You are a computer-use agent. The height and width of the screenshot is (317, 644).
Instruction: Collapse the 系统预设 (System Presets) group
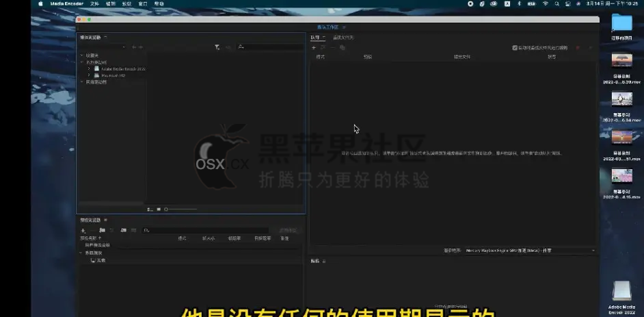coord(81,253)
